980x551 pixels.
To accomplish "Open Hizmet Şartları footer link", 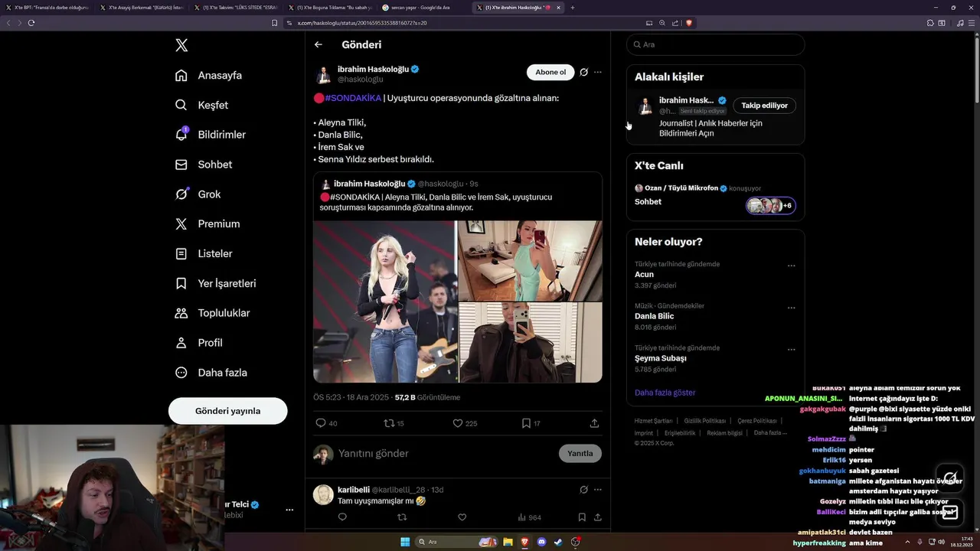I will (x=653, y=421).
